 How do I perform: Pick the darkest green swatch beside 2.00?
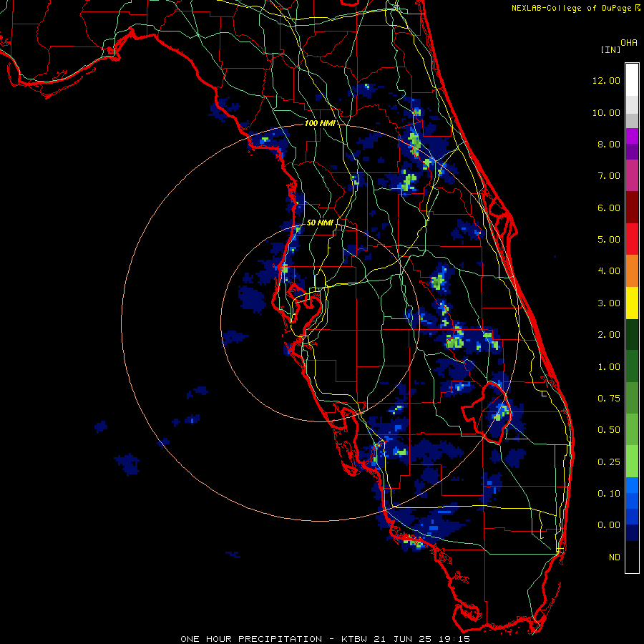click(632, 334)
